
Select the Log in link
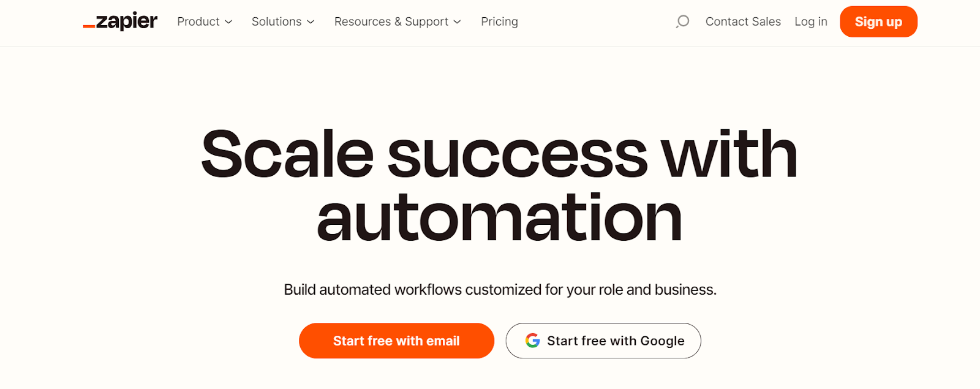point(810,21)
